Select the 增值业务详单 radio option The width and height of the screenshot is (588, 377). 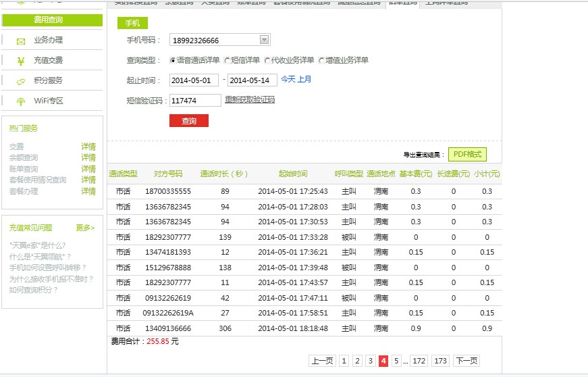point(321,60)
